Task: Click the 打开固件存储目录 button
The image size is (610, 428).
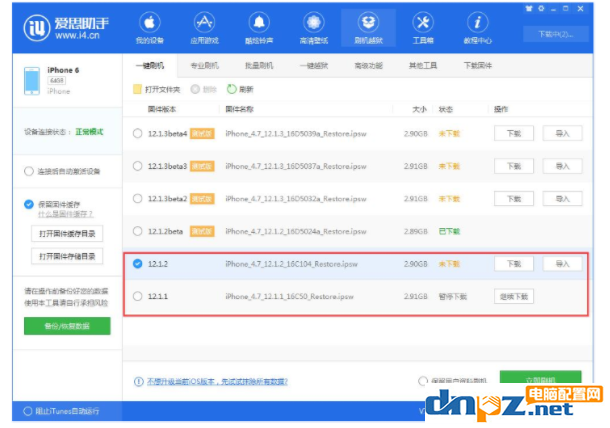Action: pyautogui.click(x=67, y=256)
